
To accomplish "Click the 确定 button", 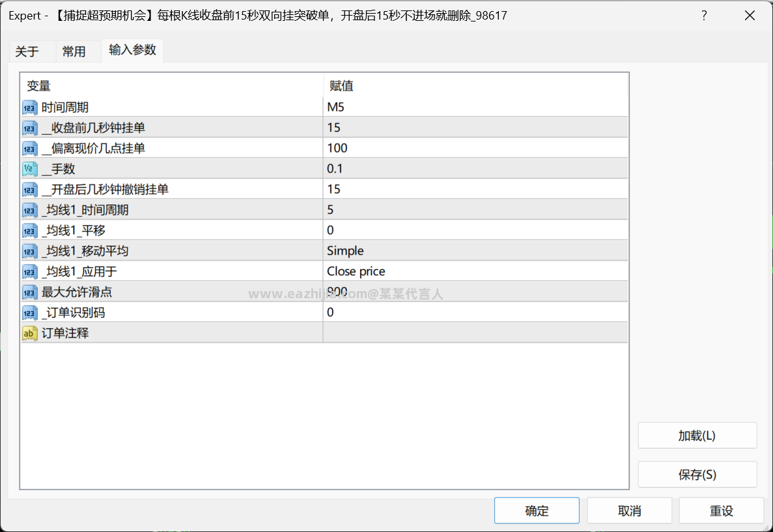I will (x=537, y=511).
